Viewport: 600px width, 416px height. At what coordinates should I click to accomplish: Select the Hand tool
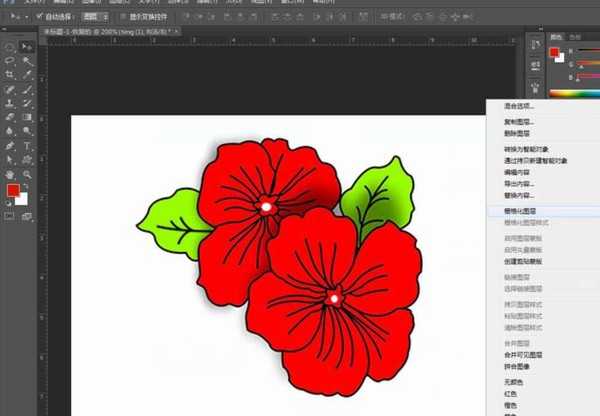click(x=9, y=173)
